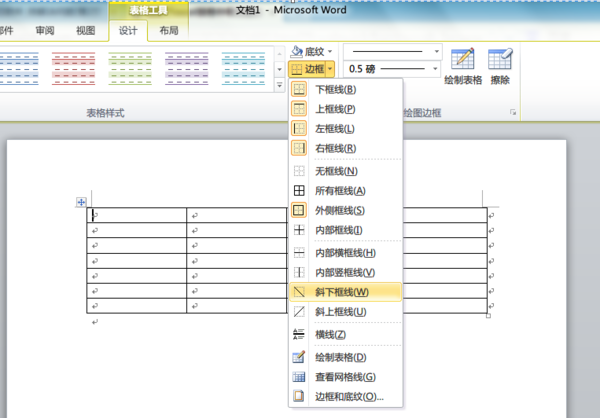Switch to the 视图 tab

point(86,31)
